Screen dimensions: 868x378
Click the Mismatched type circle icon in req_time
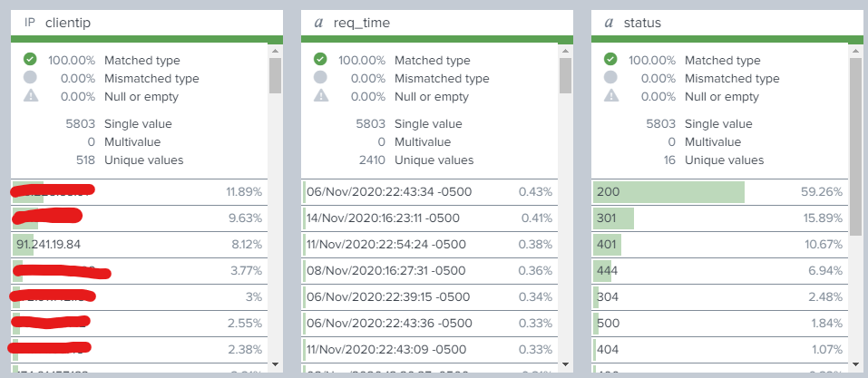coord(320,78)
